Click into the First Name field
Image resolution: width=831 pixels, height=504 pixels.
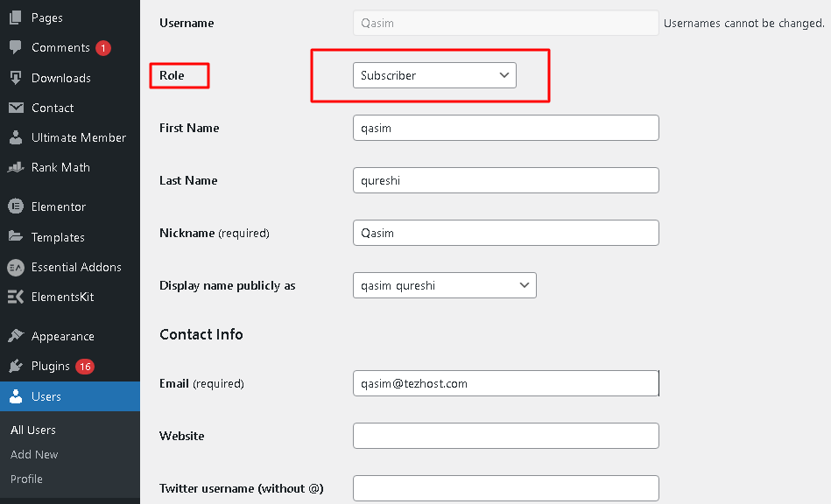(x=505, y=128)
